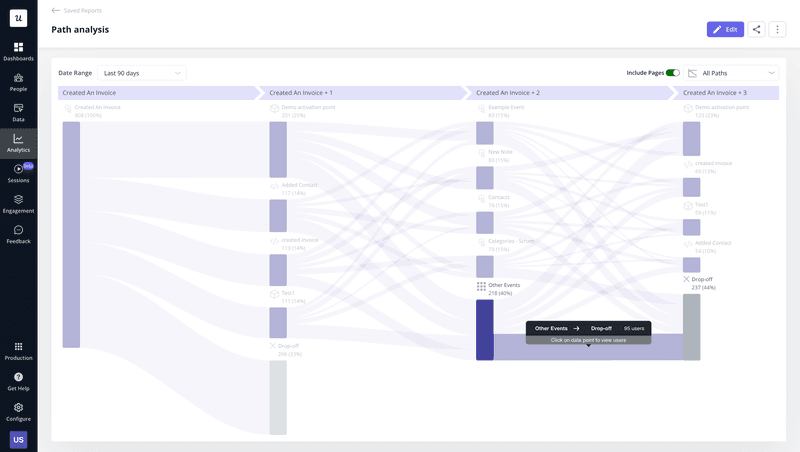Image resolution: width=800 pixels, height=452 pixels.
Task: Select the created invoice bar in step +1
Action: coord(278,270)
